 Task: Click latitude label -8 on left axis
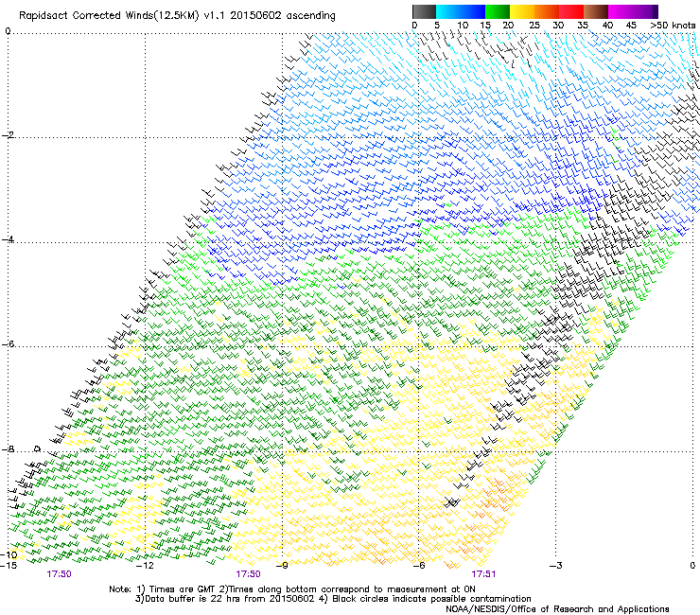8,448
